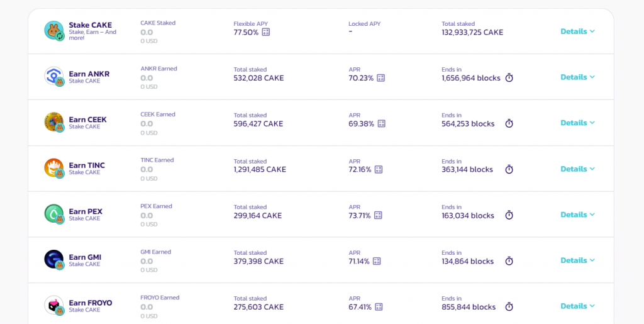
Task: Click the 855,844 blocks value
Action: click(x=469, y=307)
